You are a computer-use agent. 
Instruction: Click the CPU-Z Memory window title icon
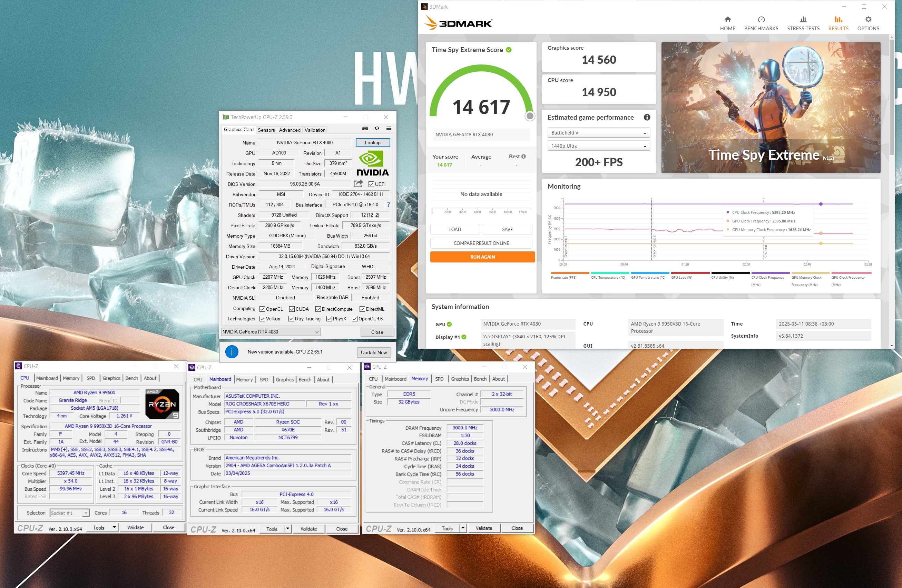(x=367, y=367)
